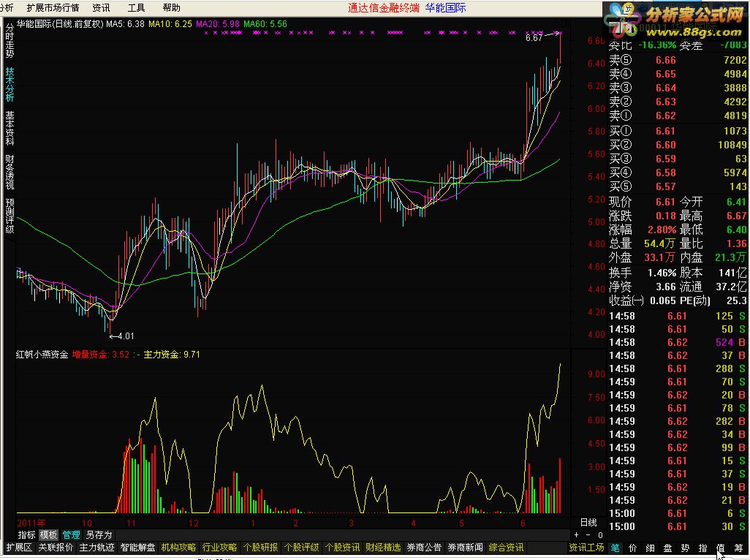This screenshot has width=750, height=560.
Task: Open the 综合资讯 tab
Action: click(x=506, y=548)
